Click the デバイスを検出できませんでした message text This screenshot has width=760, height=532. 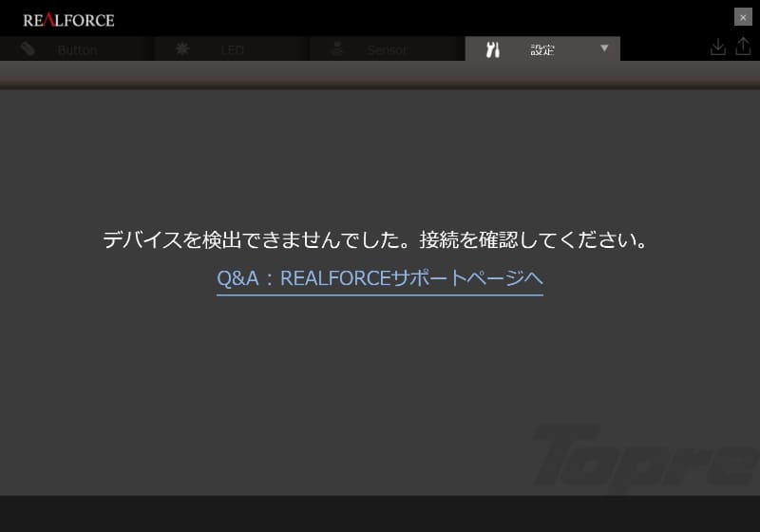[375, 239]
